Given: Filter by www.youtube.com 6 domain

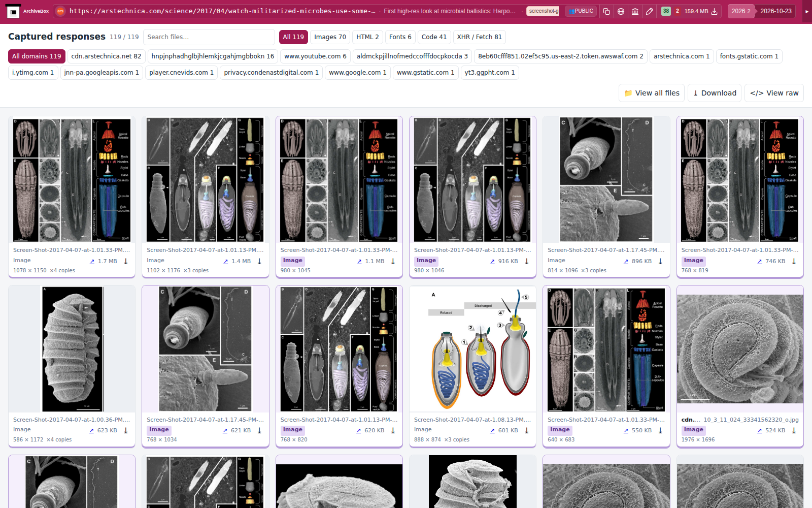Looking at the screenshot, I should point(315,56).
